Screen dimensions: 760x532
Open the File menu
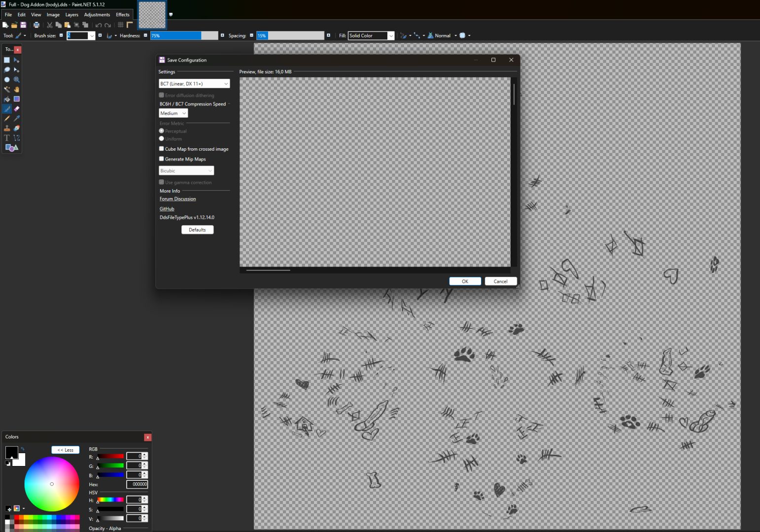click(x=8, y=15)
